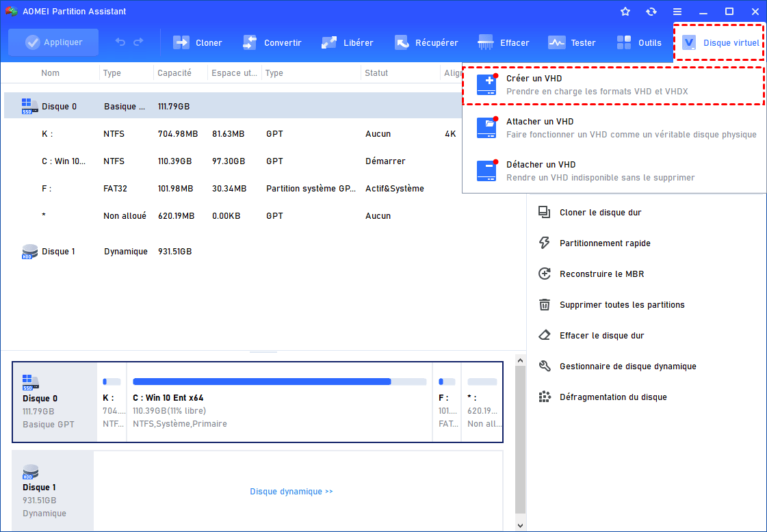Click the Disque 1 Dynamique panel in disk map
767x532 pixels.
(53, 490)
